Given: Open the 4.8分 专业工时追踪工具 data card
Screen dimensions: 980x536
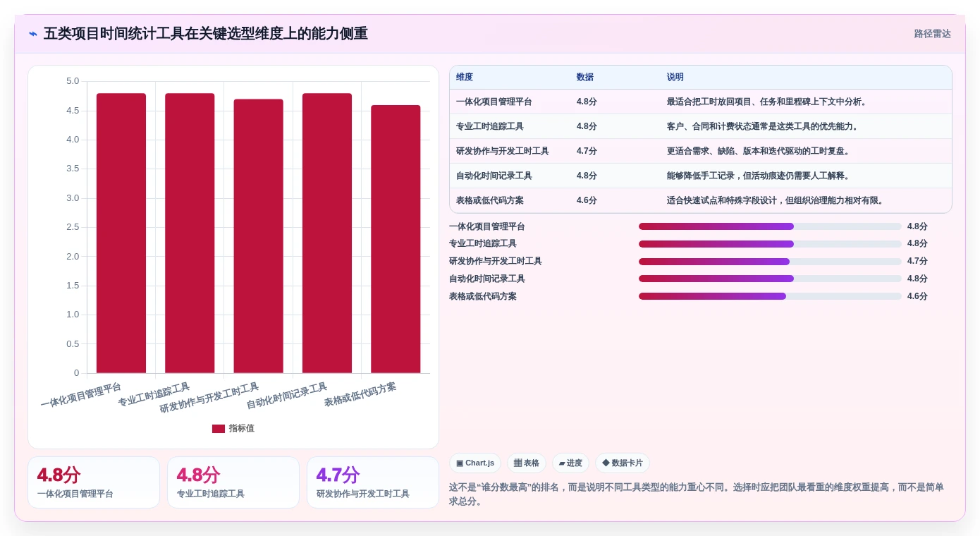Looking at the screenshot, I should click(233, 482).
